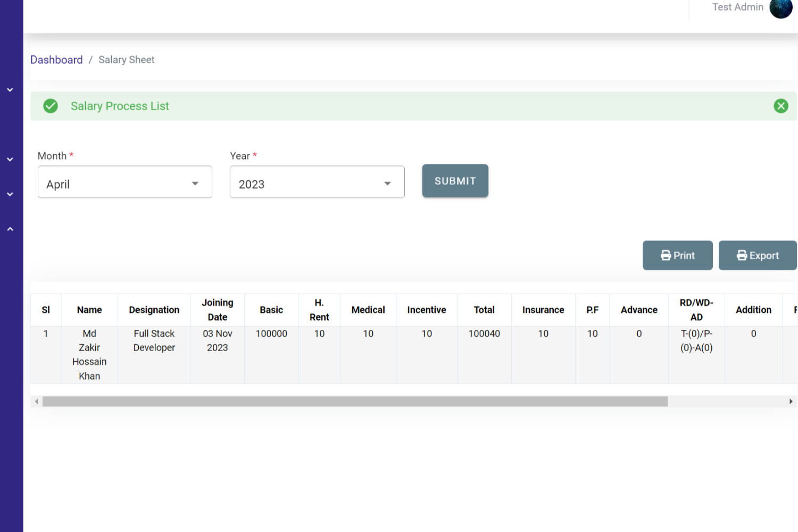The image size is (798, 532).
Task: Click the Salary Process List alert text
Action: (120, 106)
